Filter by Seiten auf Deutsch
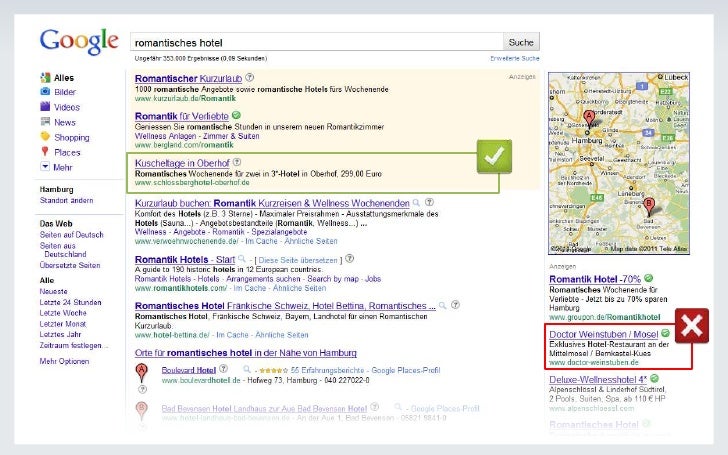 72,234
